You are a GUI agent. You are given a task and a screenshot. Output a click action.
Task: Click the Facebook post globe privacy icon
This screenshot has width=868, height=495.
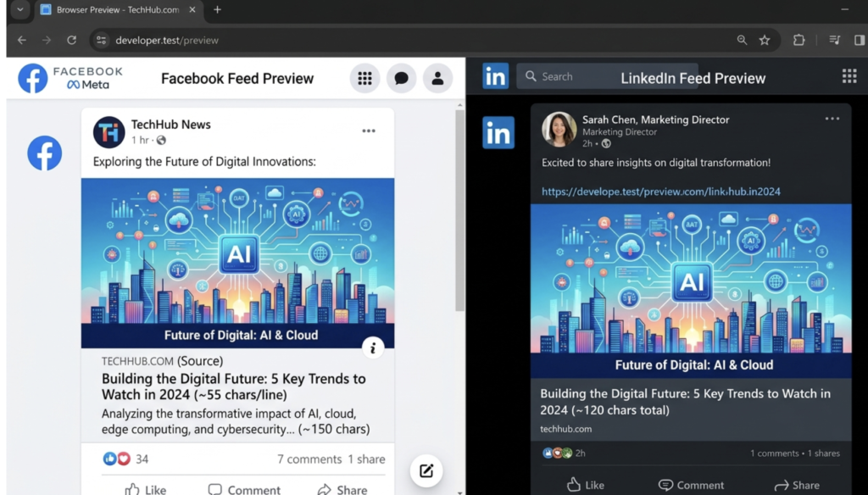pyautogui.click(x=161, y=140)
